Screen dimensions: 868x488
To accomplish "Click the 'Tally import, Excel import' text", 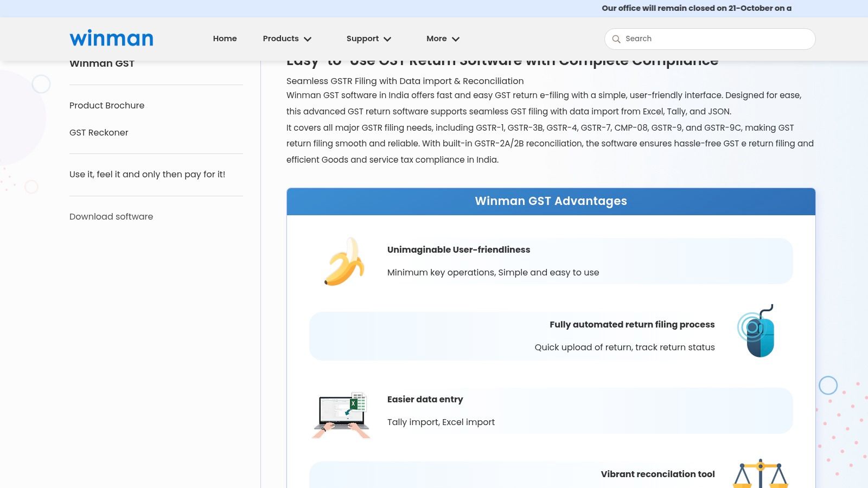I will pos(441,422).
